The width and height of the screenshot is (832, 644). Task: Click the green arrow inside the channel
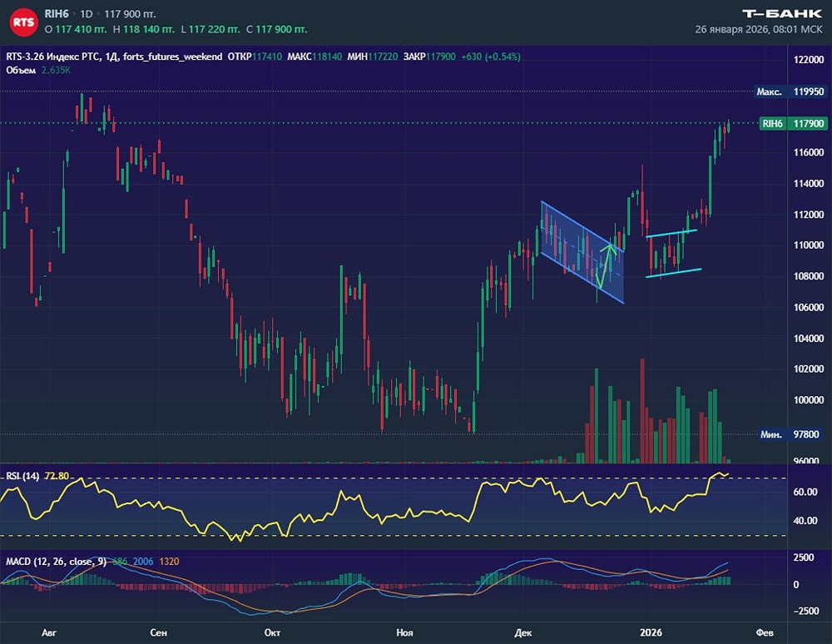point(605,265)
